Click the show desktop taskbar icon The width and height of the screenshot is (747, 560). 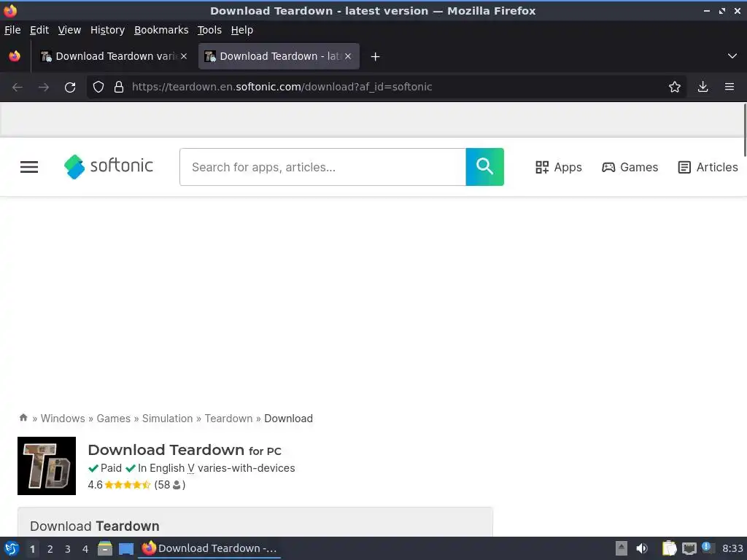pos(126,549)
